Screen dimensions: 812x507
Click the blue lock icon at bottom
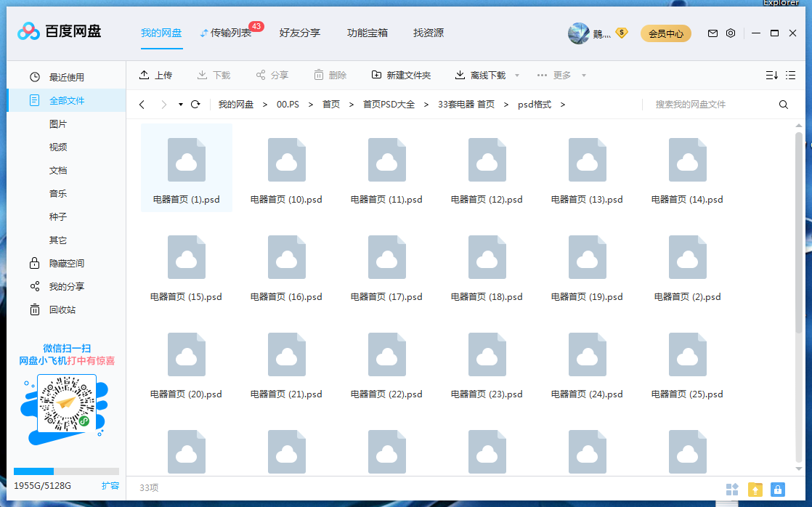(778, 490)
